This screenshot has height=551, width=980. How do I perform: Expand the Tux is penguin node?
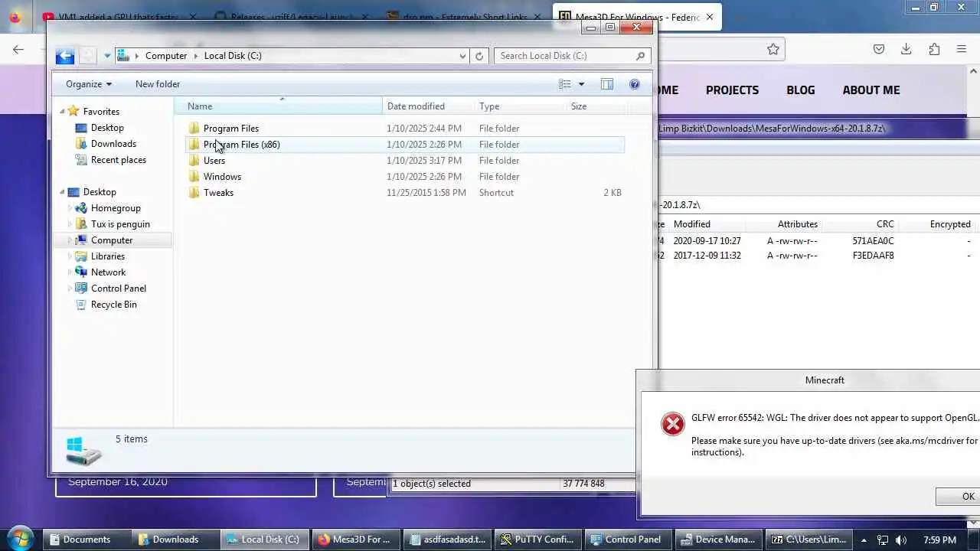[x=70, y=224]
